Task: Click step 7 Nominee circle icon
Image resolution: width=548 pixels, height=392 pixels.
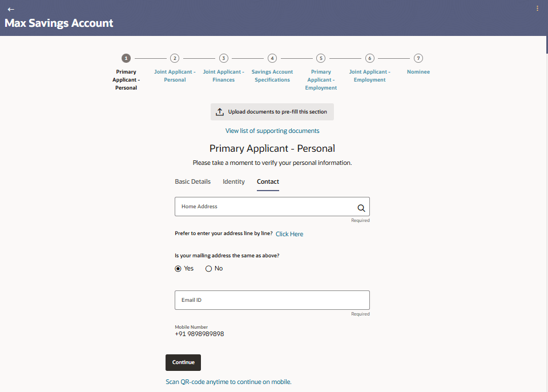Action: (418, 58)
